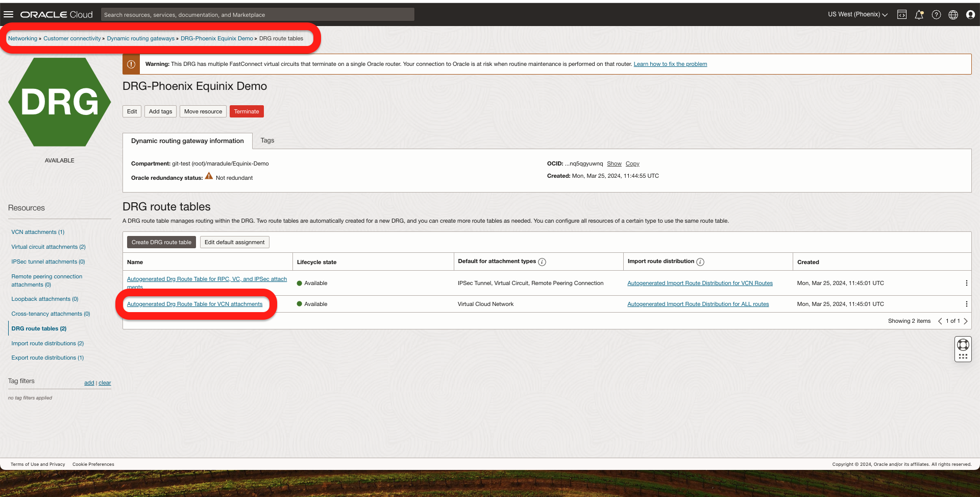Select DRG route tables in Resources sidebar
The image size is (980, 497).
39,328
